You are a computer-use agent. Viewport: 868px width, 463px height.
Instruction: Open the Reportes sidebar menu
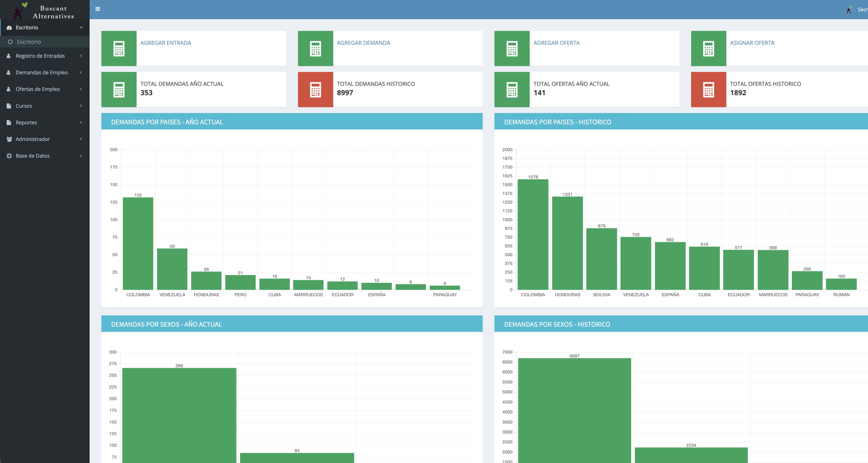(26, 123)
